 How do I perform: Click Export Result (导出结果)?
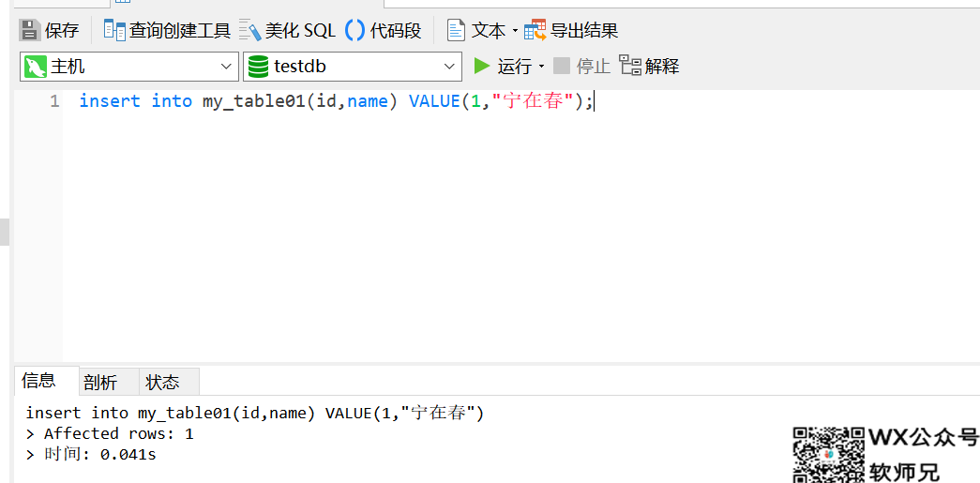pyautogui.click(x=571, y=30)
